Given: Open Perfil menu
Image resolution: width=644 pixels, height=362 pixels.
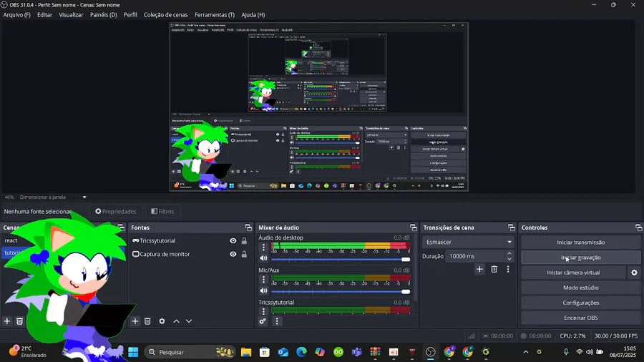Looking at the screenshot, I should pyautogui.click(x=130, y=15).
